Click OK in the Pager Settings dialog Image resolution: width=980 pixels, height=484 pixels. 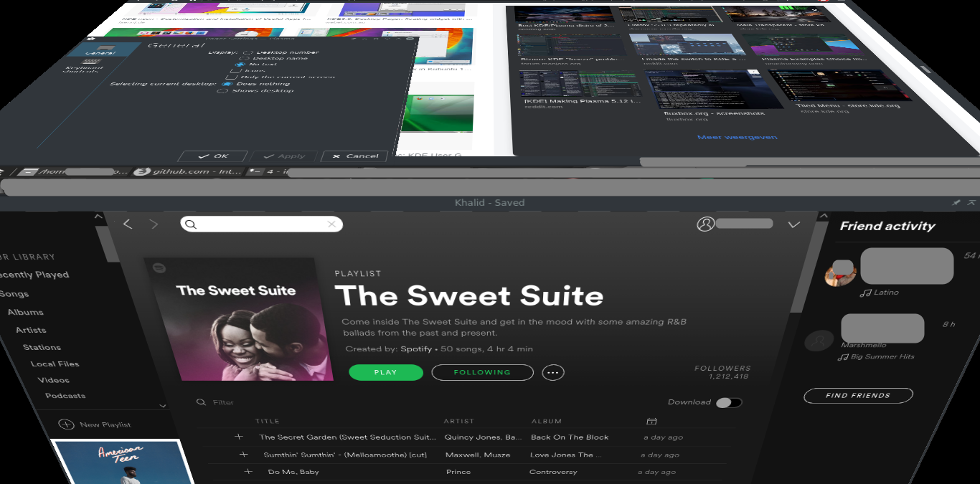point(212,156)
